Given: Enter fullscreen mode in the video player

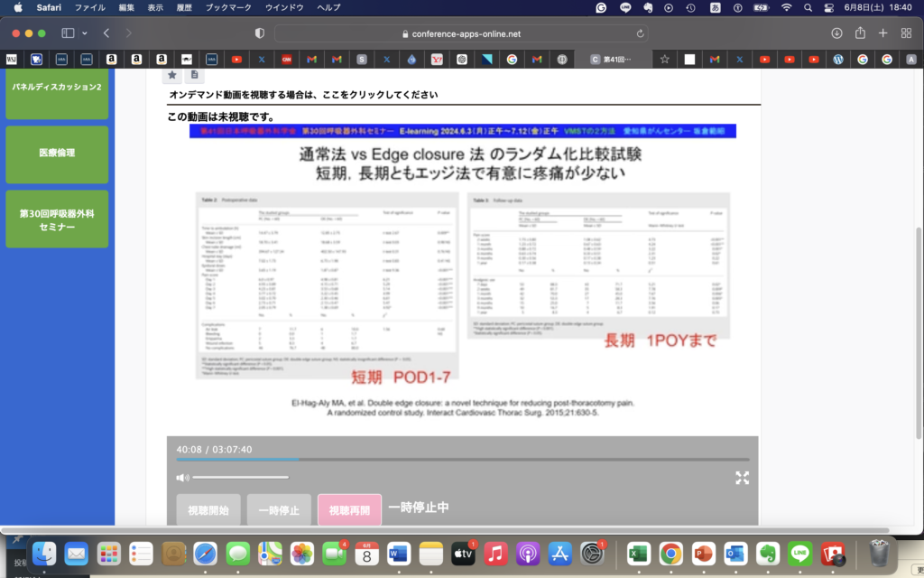Looking at the screenshot, I should click(x=742, y=478).
